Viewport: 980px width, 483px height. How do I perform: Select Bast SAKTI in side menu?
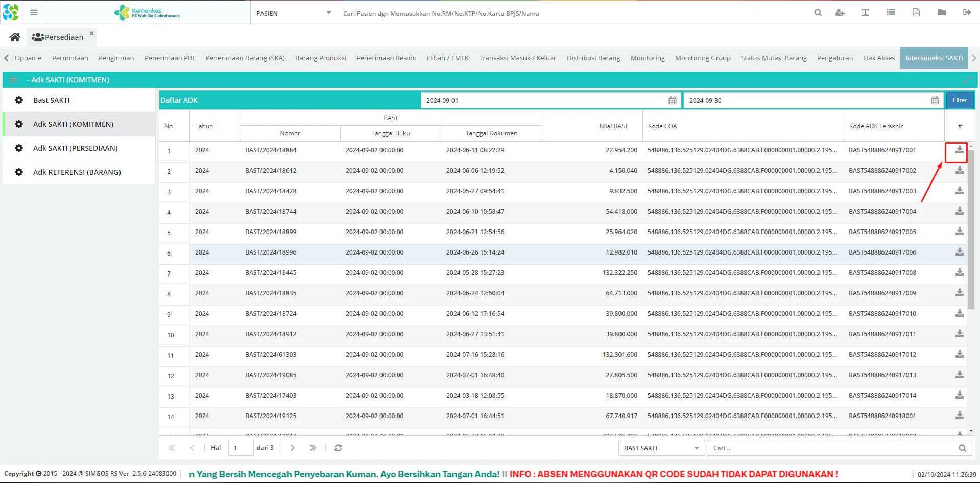(79, 100)
